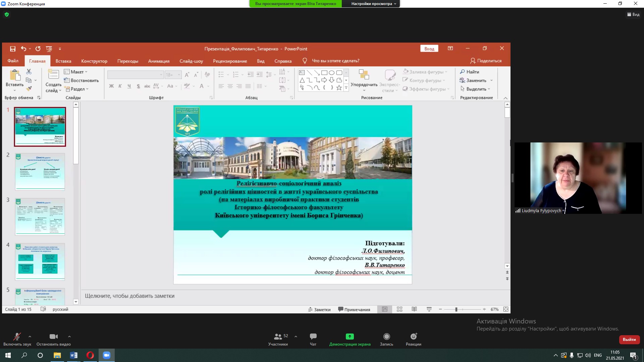
Task: Open the Макет layout dropdown
Action: 76,72
